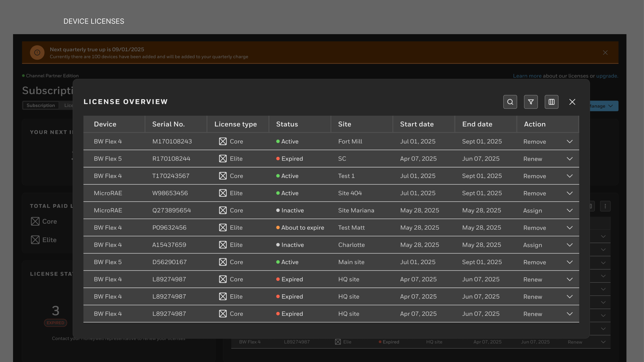644x362 pixels.
Task: Close the License Overview dialog
Action: [572, 102]
